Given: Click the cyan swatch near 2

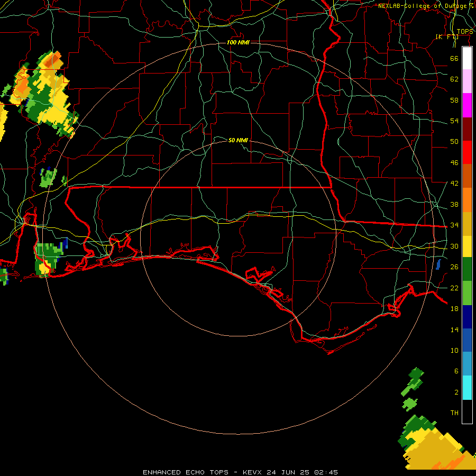Looking at the screenshot, I should (x=467, y=388).
